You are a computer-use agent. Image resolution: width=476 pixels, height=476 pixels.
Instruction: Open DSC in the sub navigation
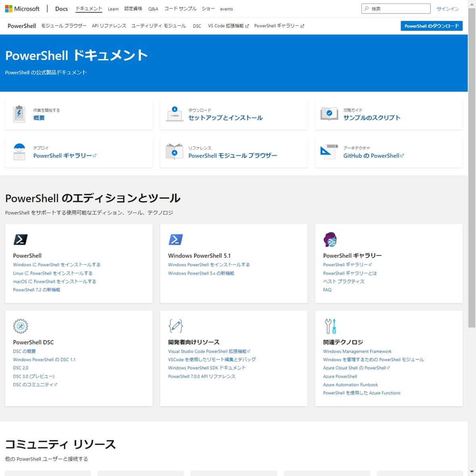click(197, 26)
